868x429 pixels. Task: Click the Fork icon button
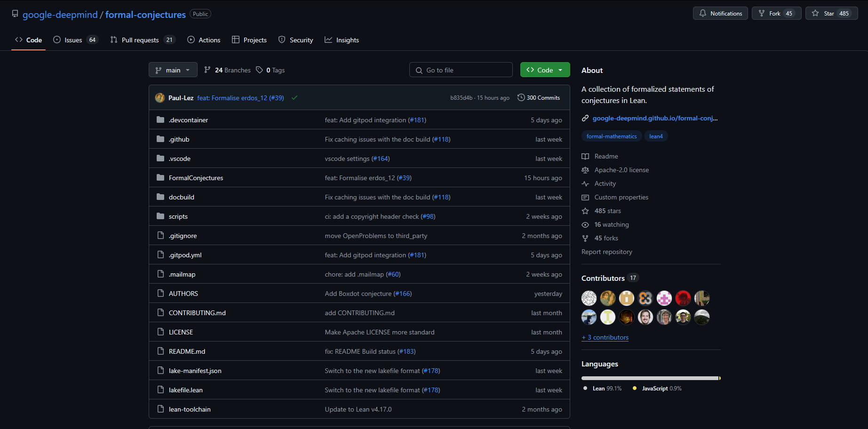[x=762, y=13]
